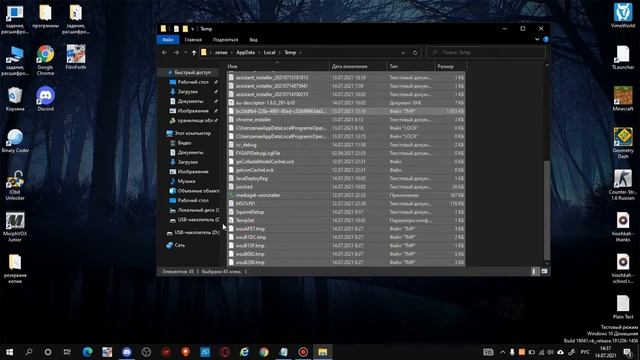The height and width of the screenshot is (360, 640).
Task: Click Local in the address breadcrumb
Action: tap(269, 52)
